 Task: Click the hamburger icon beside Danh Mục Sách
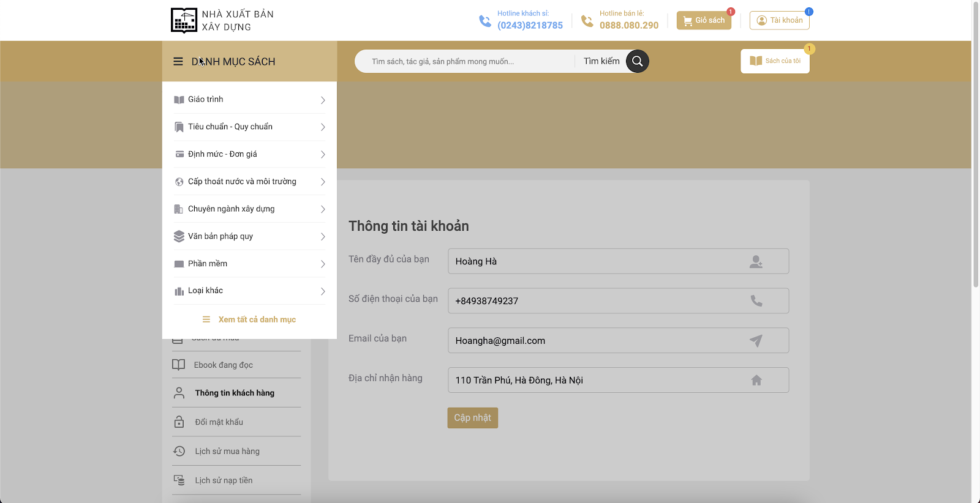click(x=178, y=61)
